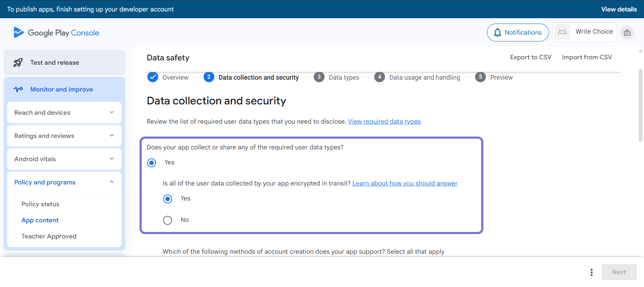Open the three-dot more options menu

tap(591, 272)
